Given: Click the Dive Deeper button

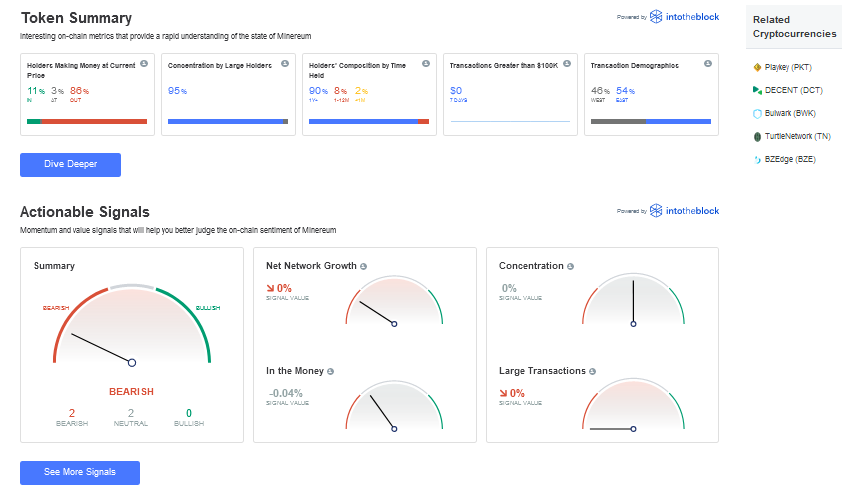Looking at the screenshot, I should [70, 165].
